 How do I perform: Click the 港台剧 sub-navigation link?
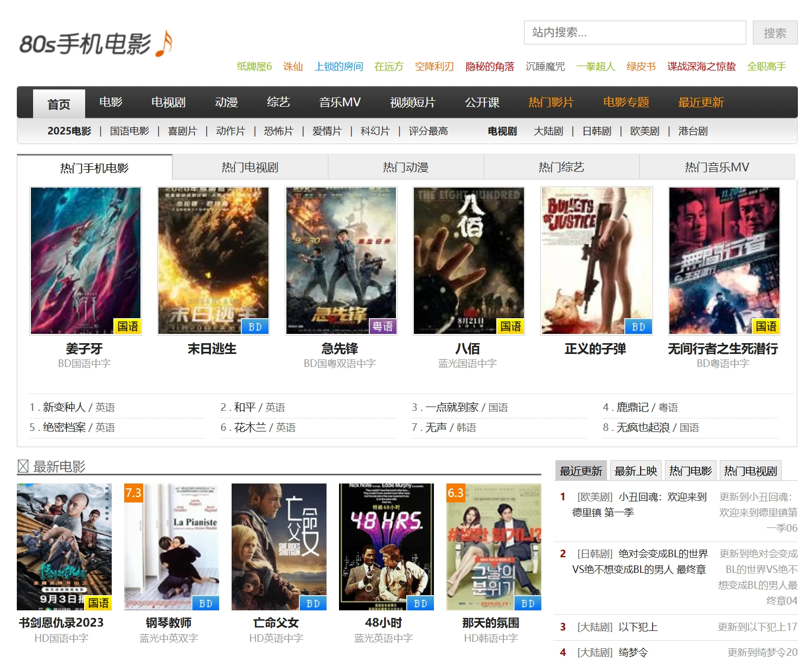point(693,131)
